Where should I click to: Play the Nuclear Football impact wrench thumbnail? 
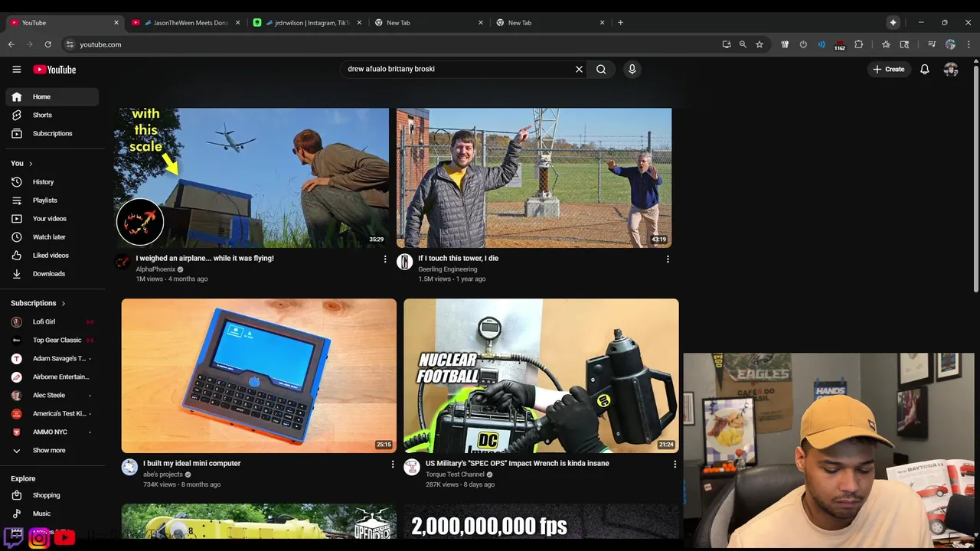541,376
